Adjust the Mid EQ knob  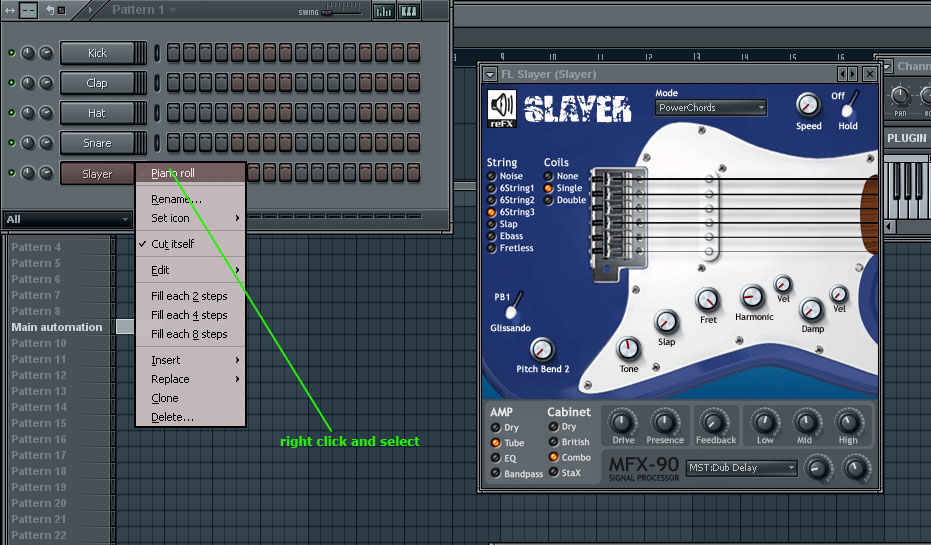point(806,422)
